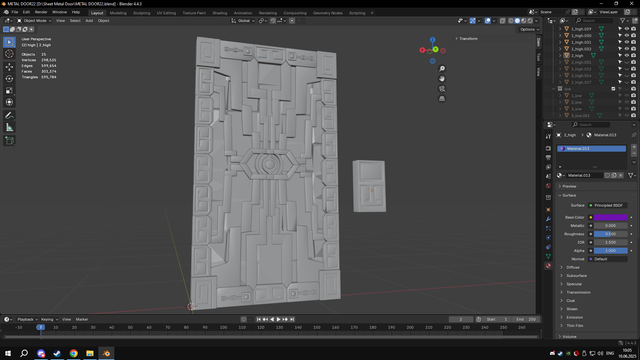Open the Surface Principled BSDF selector
The width and height of the screenshot is (640, 360).
coord(608,205)
